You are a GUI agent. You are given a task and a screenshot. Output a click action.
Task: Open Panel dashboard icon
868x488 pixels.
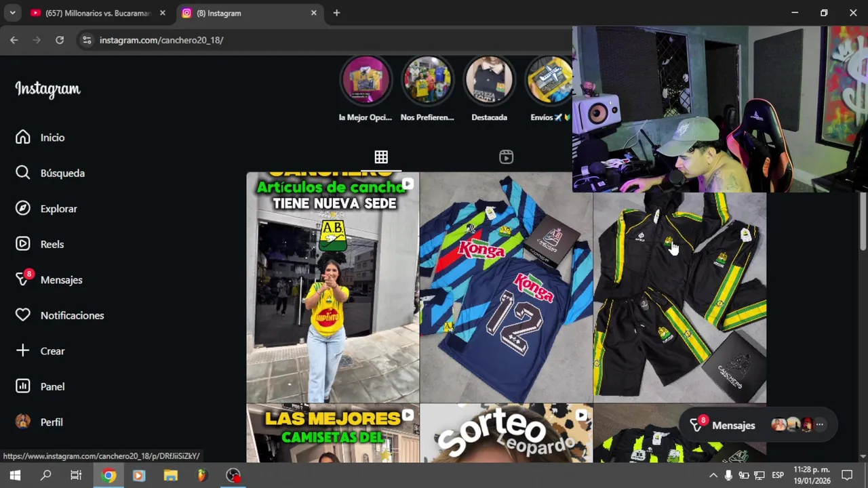23,386
